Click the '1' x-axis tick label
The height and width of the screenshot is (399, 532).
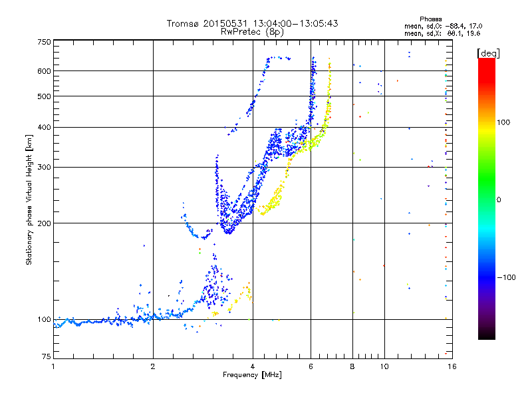[x=53, y=366]
